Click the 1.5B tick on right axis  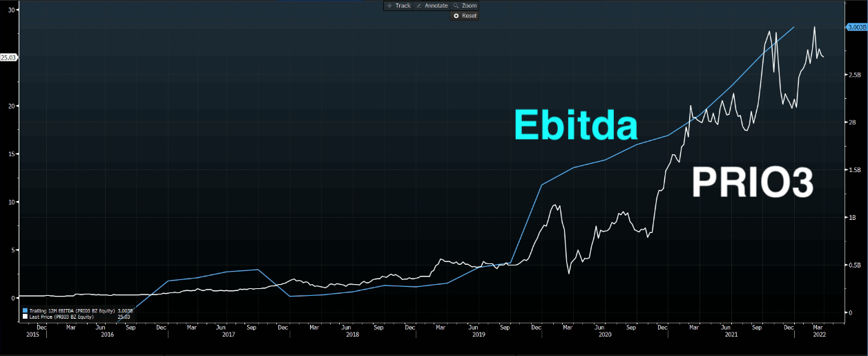click(x=853, y=170)
